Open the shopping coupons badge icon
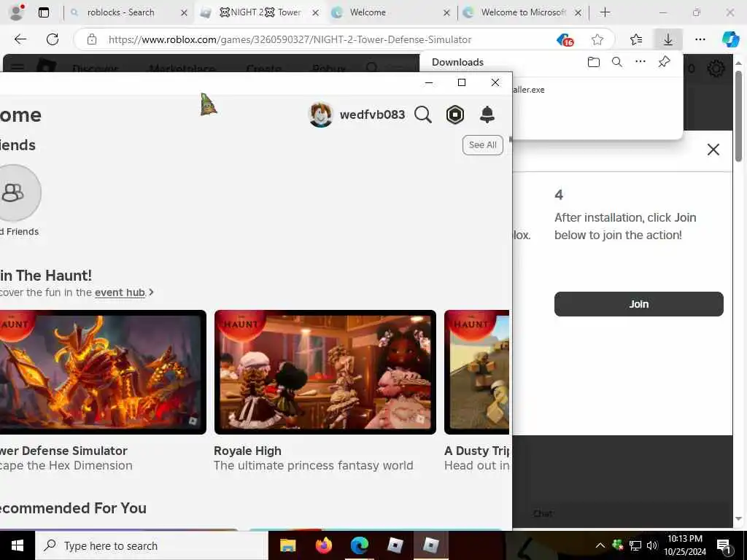The width and height of the screenshot is (747, 560). pos(565,40)
